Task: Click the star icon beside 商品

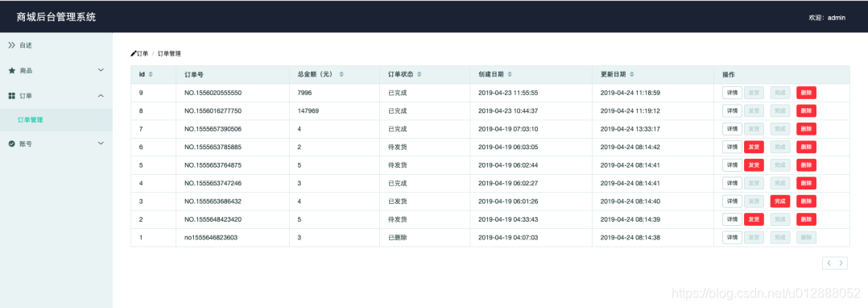Action: coord(11,70)
